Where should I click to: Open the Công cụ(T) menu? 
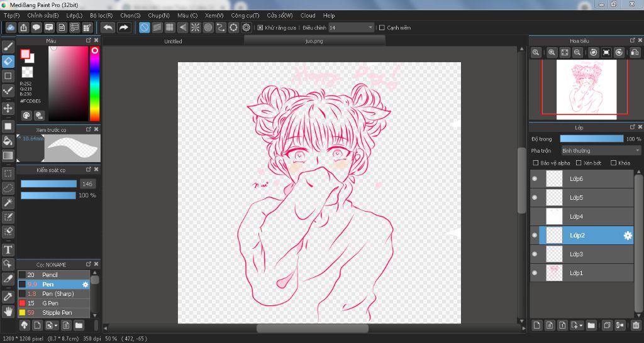coord(245,16)
